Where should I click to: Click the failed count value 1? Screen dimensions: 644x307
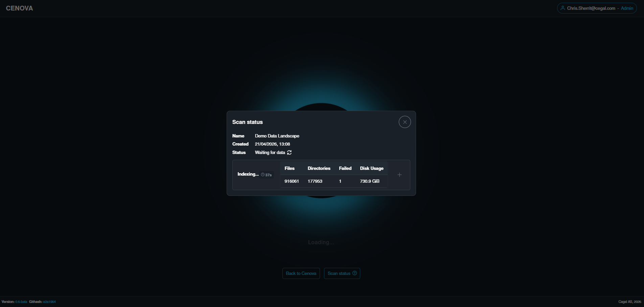340,181
